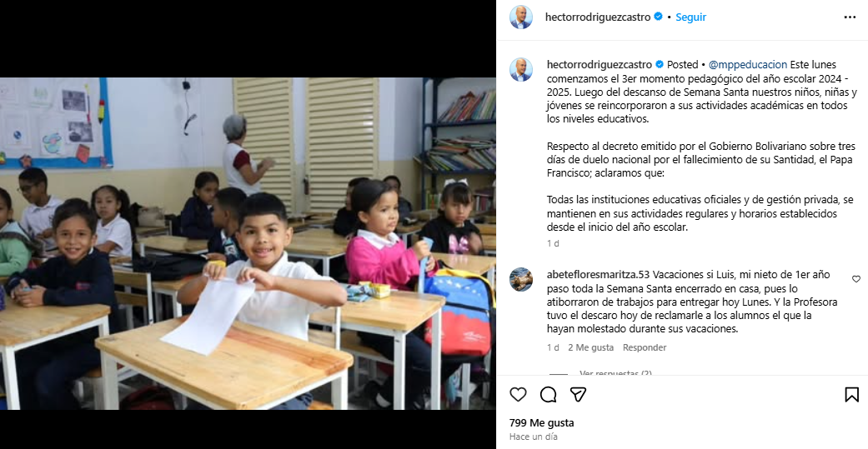Image resolution: width=868 pixels, height=449 pixels.
Task: Open the abetefloresmaritza.53 commenter avatar
Action: [521, 279]
